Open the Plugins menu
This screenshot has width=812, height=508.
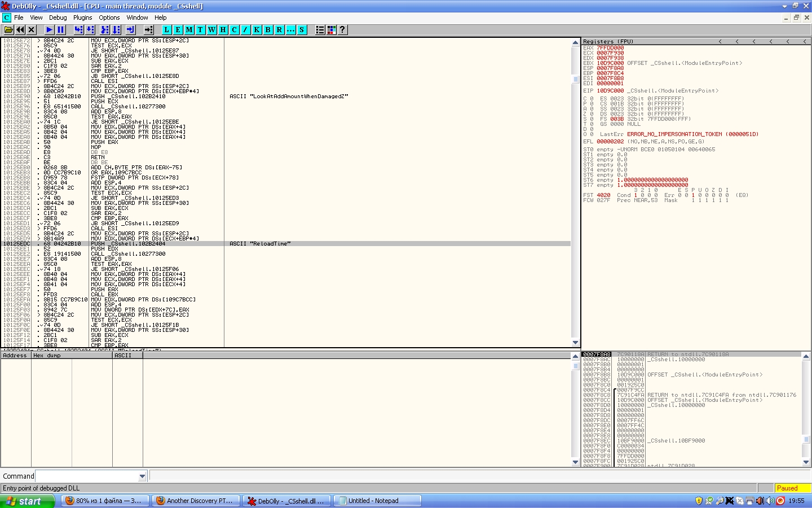83,17
